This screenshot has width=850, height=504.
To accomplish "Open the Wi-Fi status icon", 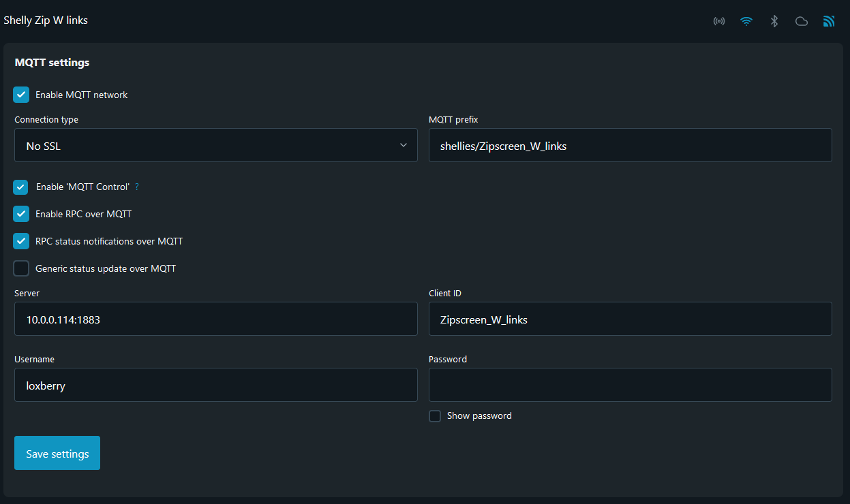I will coord(746,21).
